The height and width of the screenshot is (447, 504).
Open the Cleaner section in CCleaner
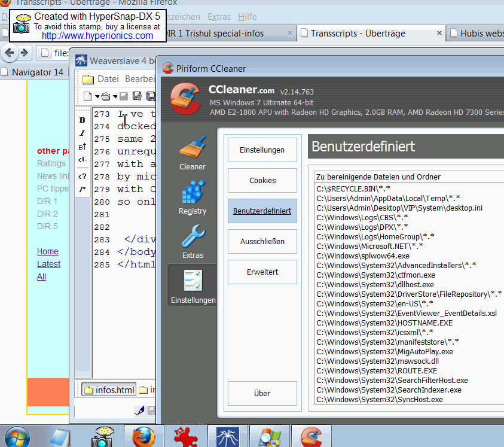(x=193, y=153)
